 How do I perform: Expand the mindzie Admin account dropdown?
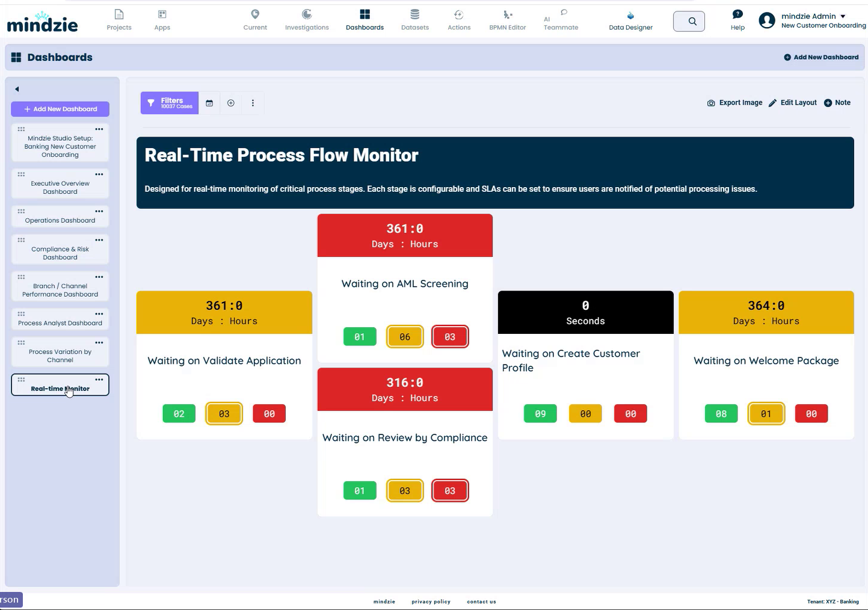843,16
